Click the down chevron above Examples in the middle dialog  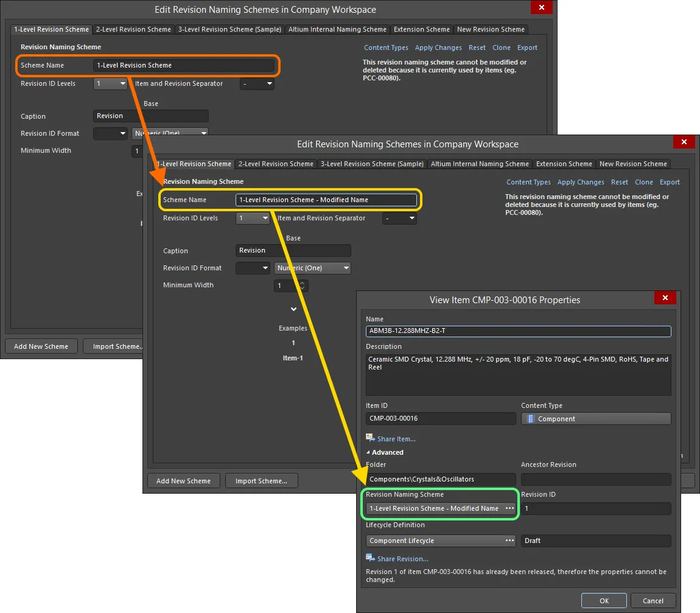click(294, 309)
